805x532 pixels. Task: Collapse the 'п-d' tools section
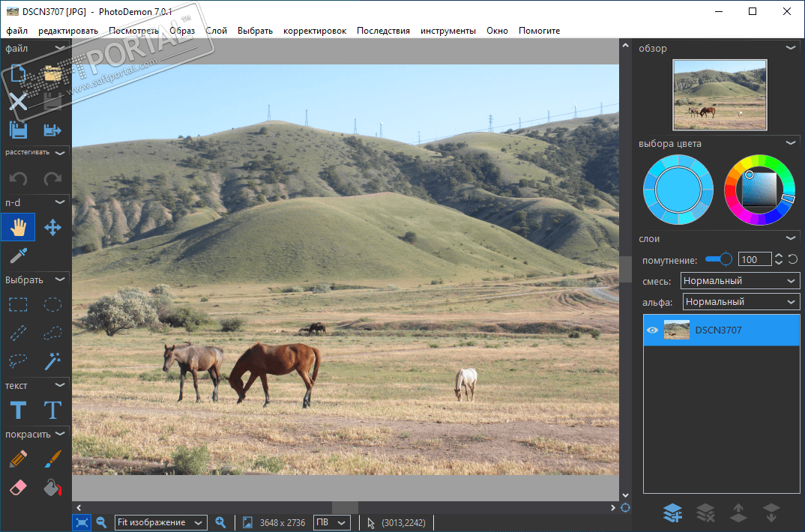click(60, 202)
